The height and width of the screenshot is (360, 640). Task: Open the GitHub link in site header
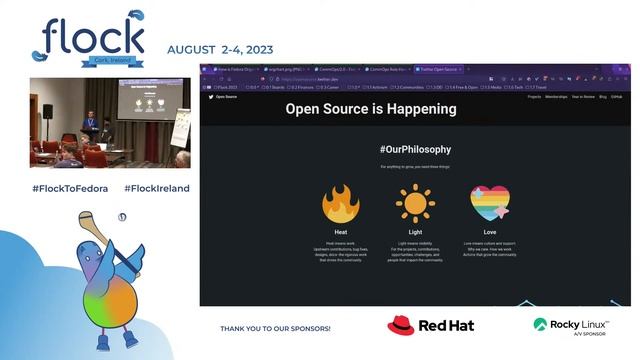tap(616, 97)
